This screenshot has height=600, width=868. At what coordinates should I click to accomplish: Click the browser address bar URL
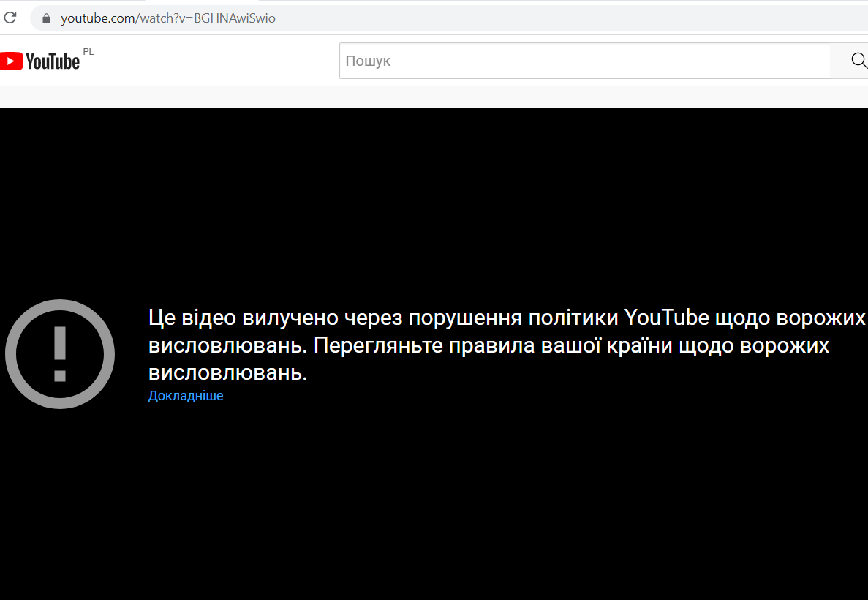tap(439, 18)
